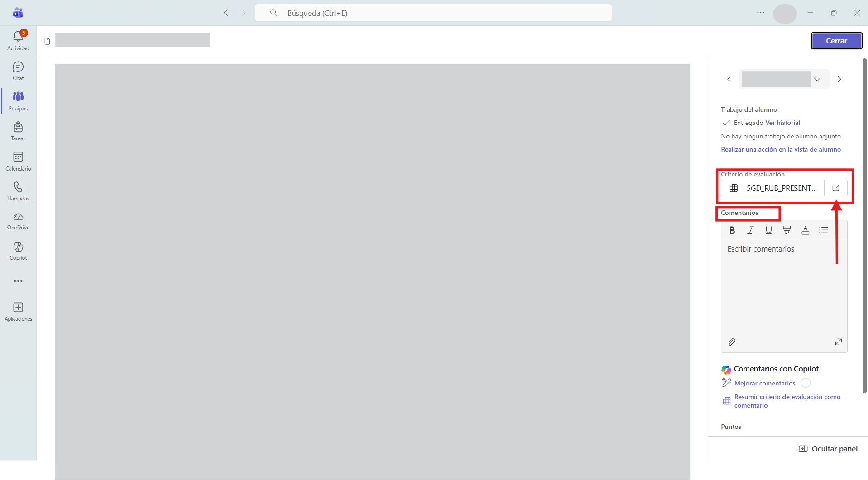Open Tareas in the sidebar

pos(18,131)
